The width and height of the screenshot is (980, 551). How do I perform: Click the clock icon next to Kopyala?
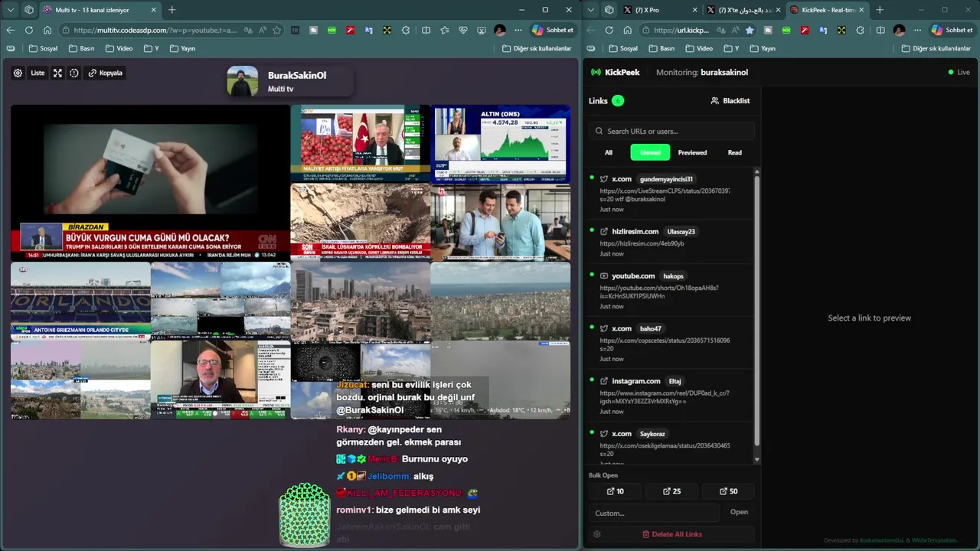pos(74,73)
